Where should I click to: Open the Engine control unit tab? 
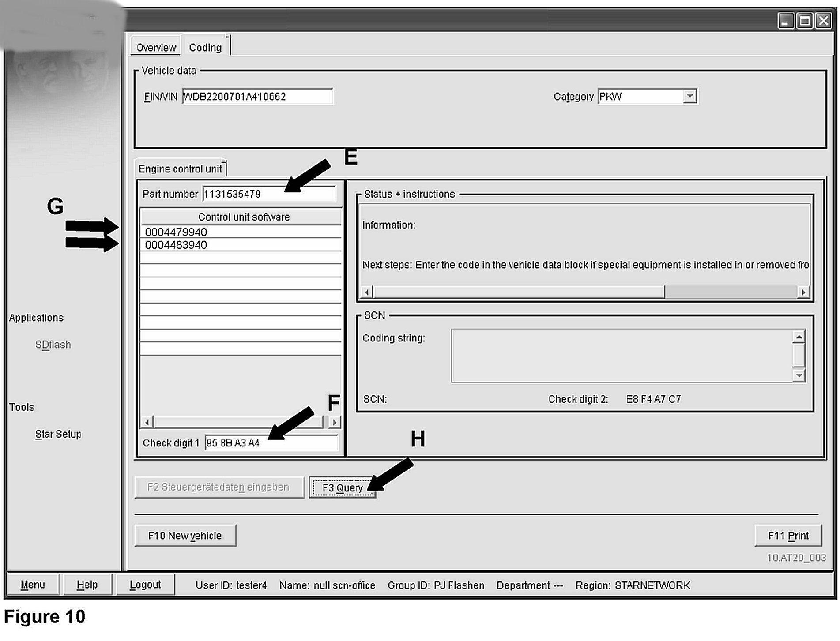[180, 169]
